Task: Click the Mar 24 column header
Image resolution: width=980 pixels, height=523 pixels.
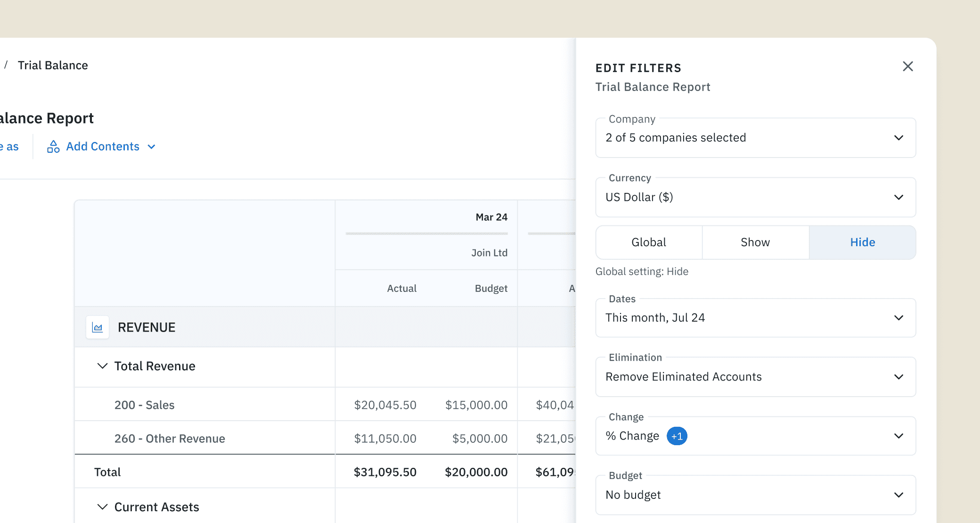Action: tap(491, 217)
